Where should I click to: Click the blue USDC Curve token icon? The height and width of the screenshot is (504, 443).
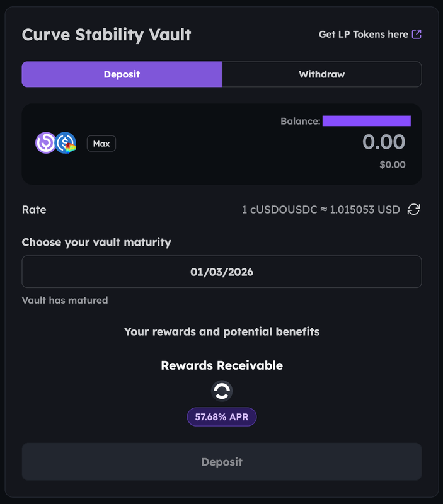pyautogui.click(x=66, y=143)
